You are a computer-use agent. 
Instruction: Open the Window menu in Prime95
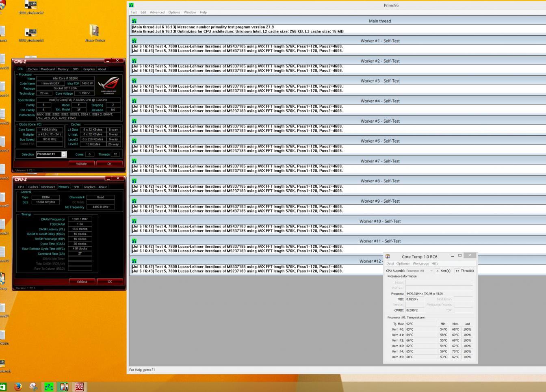pos(190,12)
